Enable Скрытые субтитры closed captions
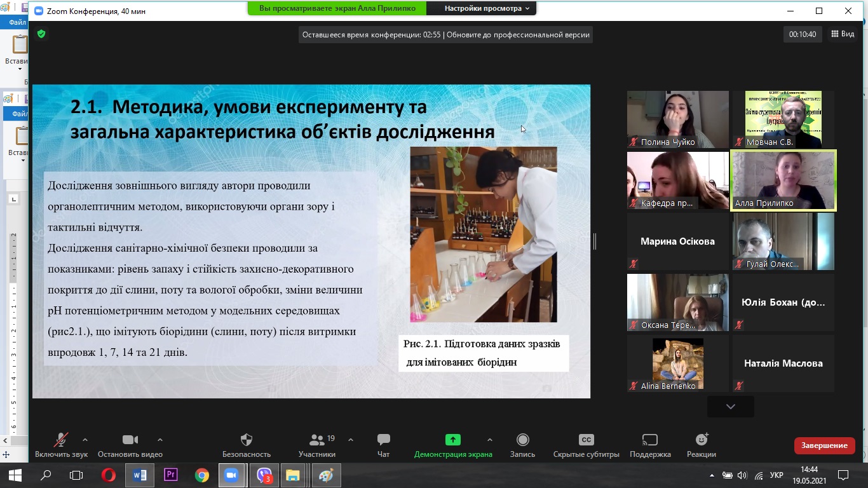This screenshot has height=488, width=868. coord(586,440)
